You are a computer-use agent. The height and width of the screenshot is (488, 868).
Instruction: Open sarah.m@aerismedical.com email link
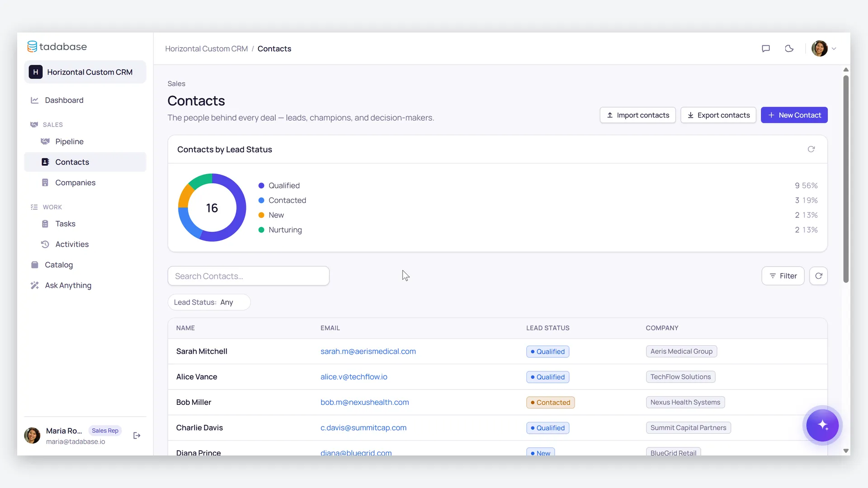[x=368, y=351]
